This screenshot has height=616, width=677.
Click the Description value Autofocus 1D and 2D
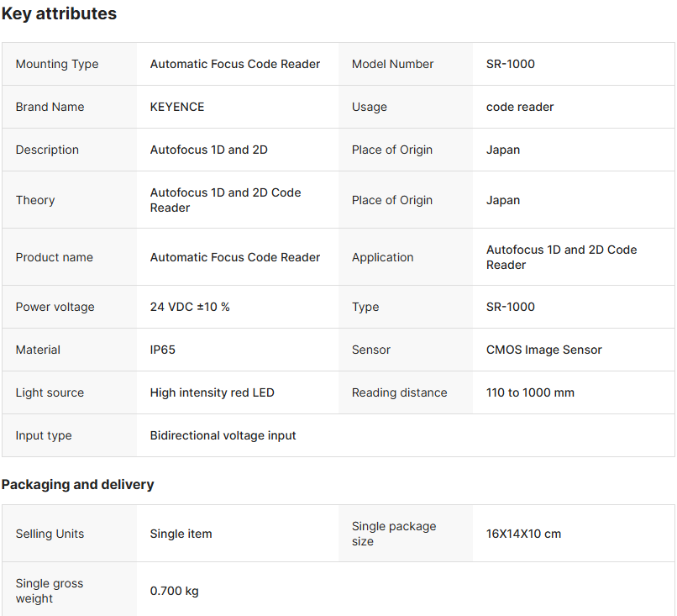[208, 150]
